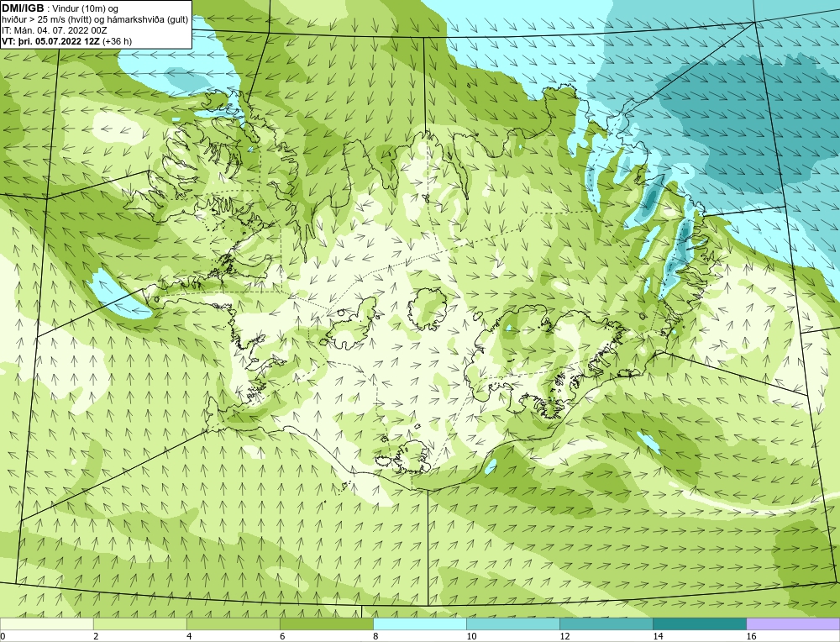This screenshot has width=840, height=642.
Task: Click the legend label '16'
Action: 751,636
